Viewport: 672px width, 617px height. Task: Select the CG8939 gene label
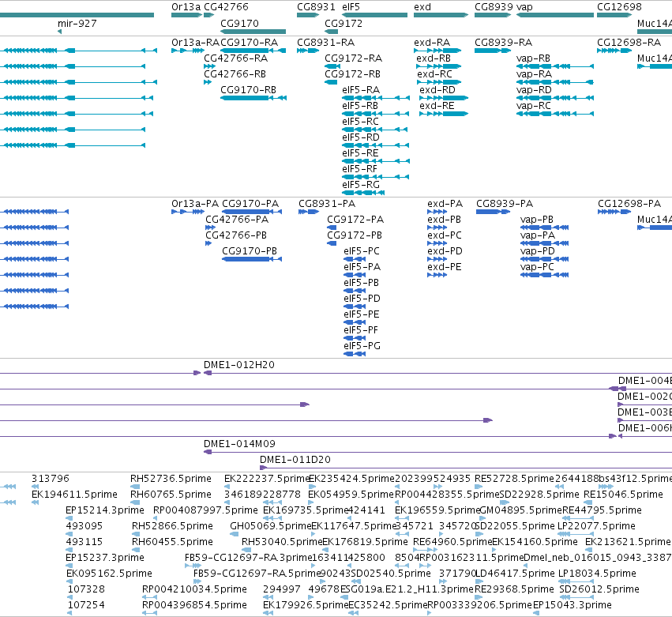point(494,7)
